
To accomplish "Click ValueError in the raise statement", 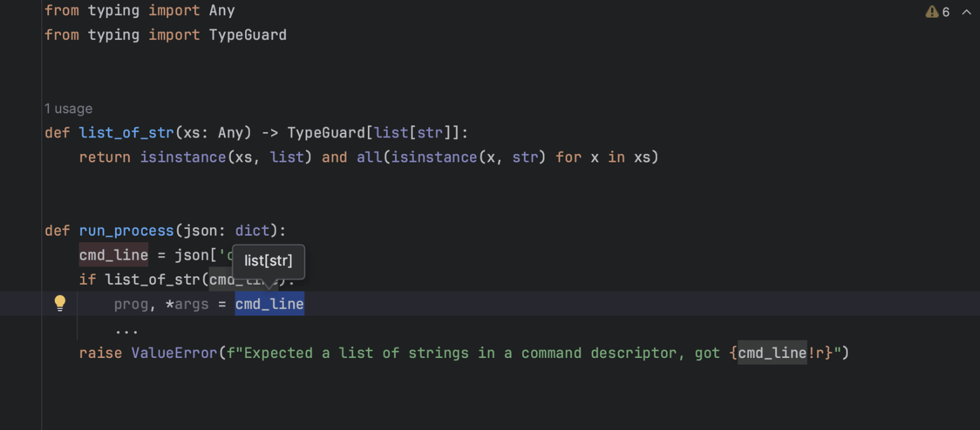I will (174, 353).
